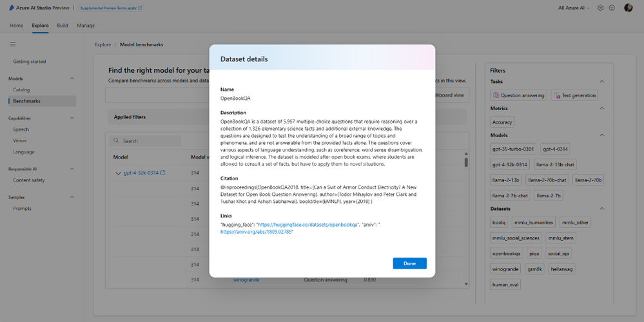Toggle llama-2-13b model filter
The image size is (644, 322).
click(505, 180)
